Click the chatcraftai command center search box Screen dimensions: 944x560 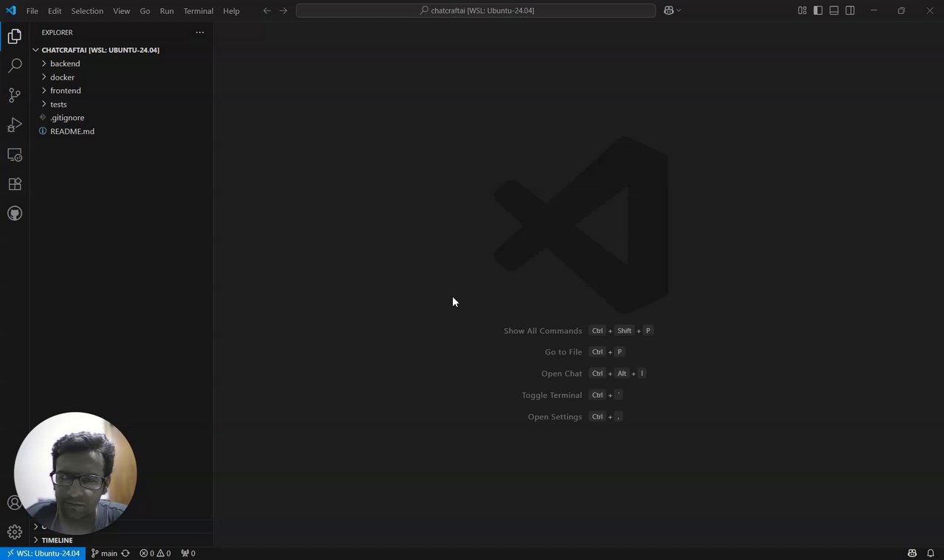[476, 10]
